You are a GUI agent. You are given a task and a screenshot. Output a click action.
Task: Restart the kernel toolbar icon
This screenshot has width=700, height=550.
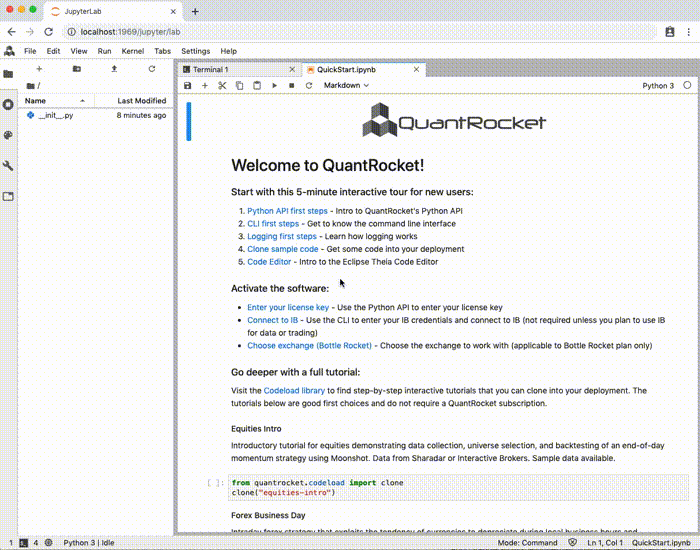click(x=309, y=85)
